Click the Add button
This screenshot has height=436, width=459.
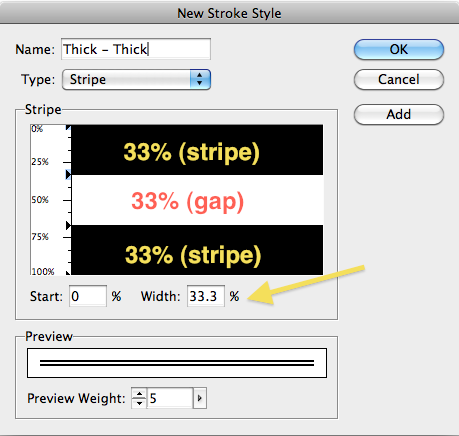[399, 114]
